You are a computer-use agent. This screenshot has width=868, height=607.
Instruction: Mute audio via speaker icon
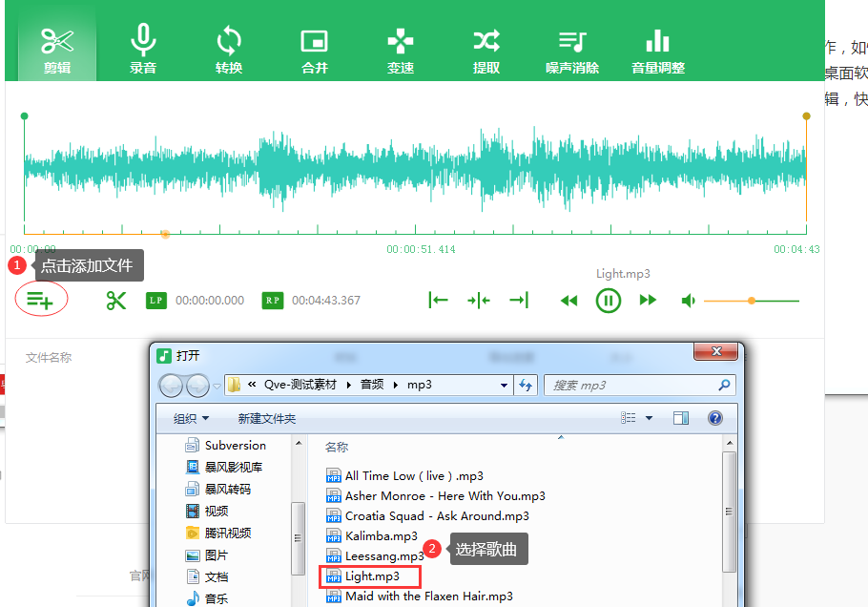click(688, 301)
